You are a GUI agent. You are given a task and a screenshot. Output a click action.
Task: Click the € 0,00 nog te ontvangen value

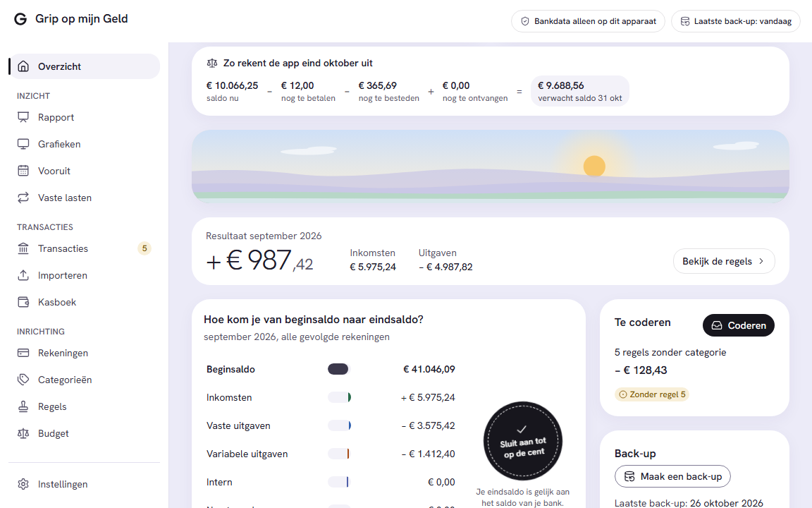456,85
